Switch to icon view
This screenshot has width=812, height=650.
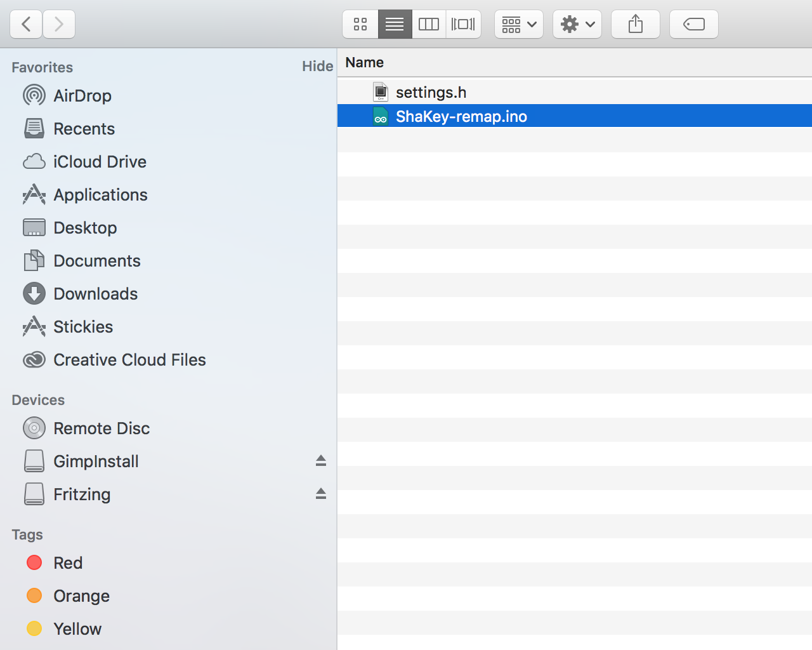[x=360, y=24]
